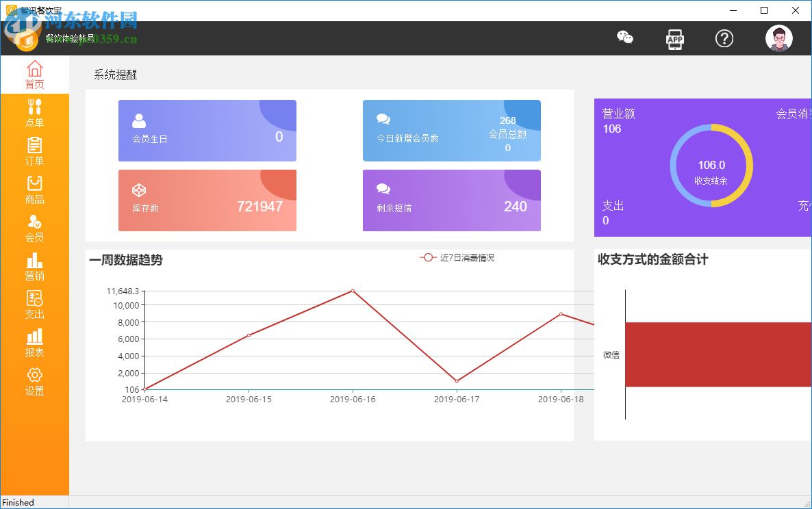
Task: Click the user avatar picture
Action: [779, 38]
